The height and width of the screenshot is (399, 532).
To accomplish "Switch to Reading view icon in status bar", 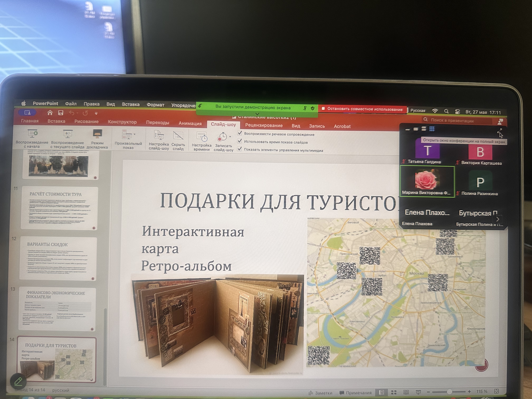I will point(406,392).
